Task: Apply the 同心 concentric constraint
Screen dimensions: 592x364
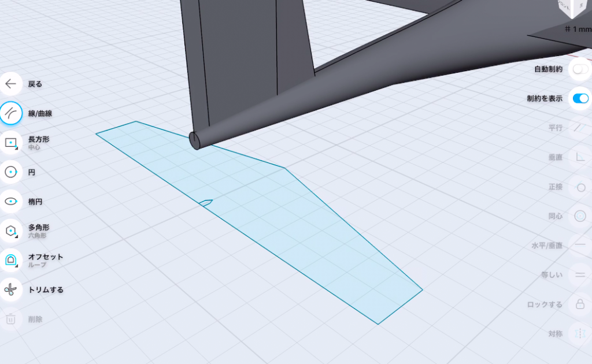Action: 580,216
